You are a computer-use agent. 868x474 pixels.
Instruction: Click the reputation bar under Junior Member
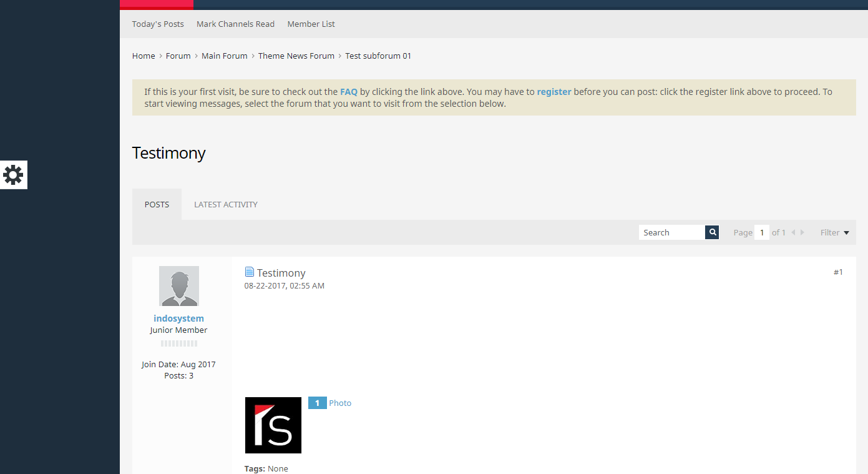coord(179,343)
